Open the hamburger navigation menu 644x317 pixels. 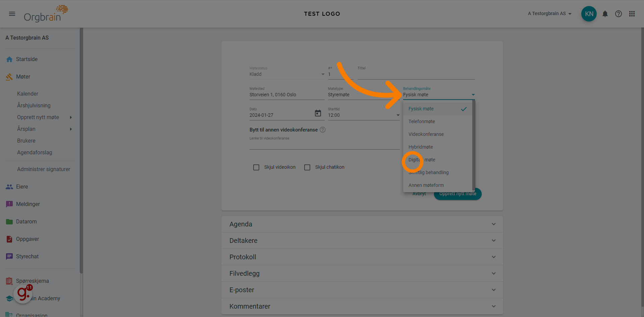point(12,14)
